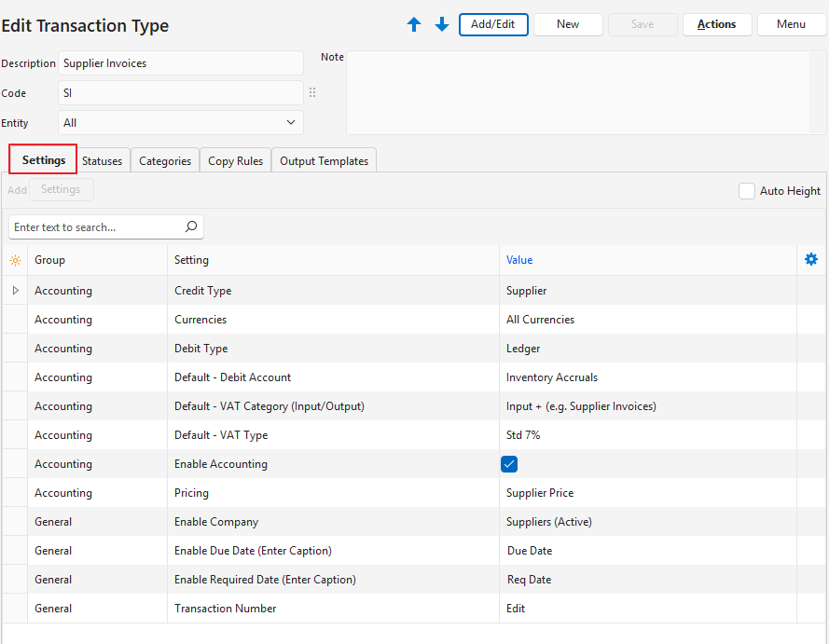The image size is (829, 644).
Task: Click the drag handle beside Code field
Action: click(x=312, y=93)
